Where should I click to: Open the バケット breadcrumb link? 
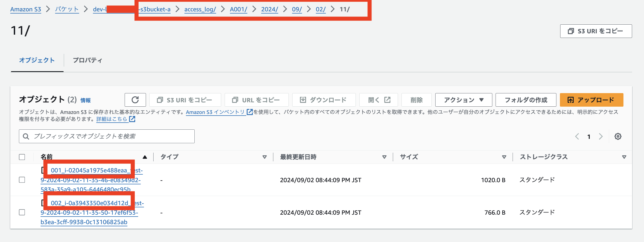click(x=67, y=9)
